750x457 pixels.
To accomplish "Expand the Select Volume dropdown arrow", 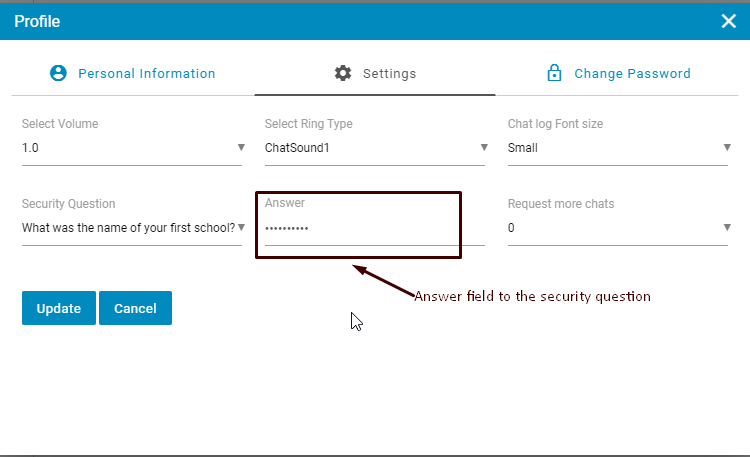I will tap(240, 148).
